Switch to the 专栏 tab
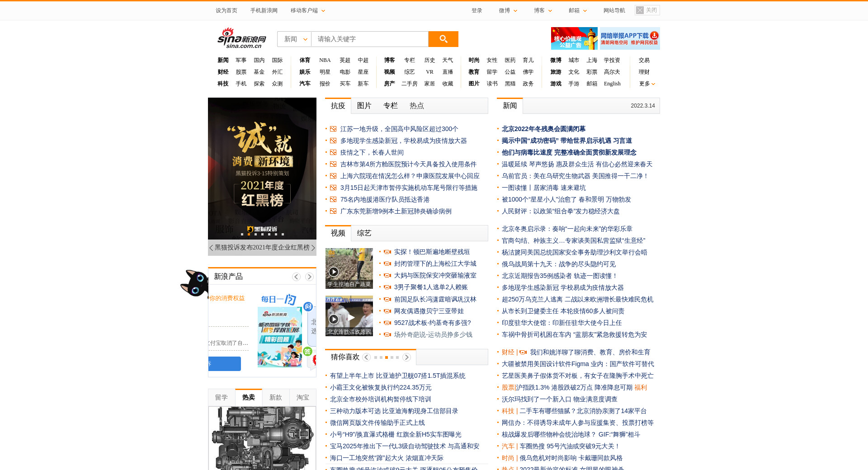Viewport: 868px width, 470px height. [x=391, y=106]
